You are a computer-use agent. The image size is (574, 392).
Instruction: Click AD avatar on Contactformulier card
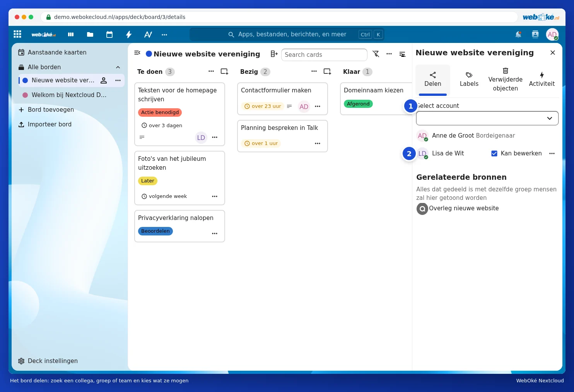tap(304, 107)
